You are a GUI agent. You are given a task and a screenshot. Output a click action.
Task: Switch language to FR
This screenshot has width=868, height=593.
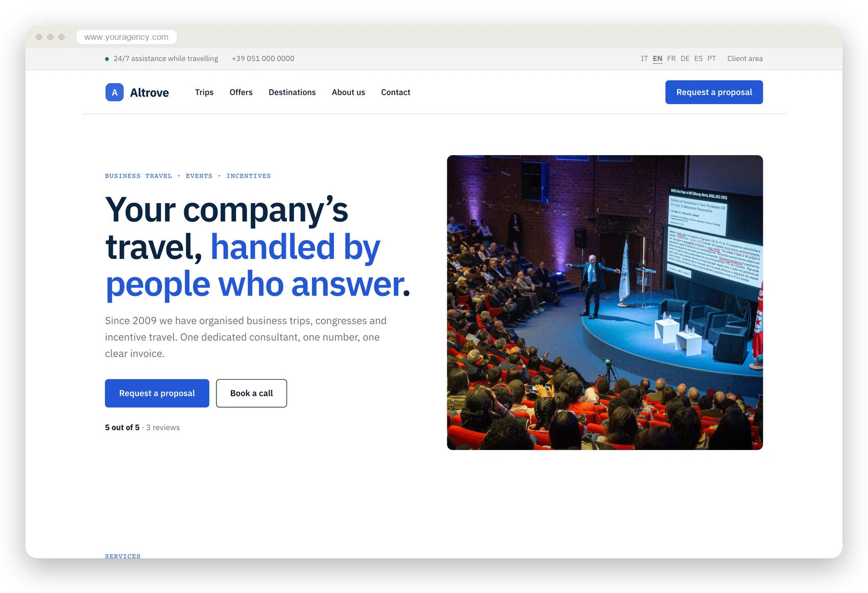(x=671, y=59)
